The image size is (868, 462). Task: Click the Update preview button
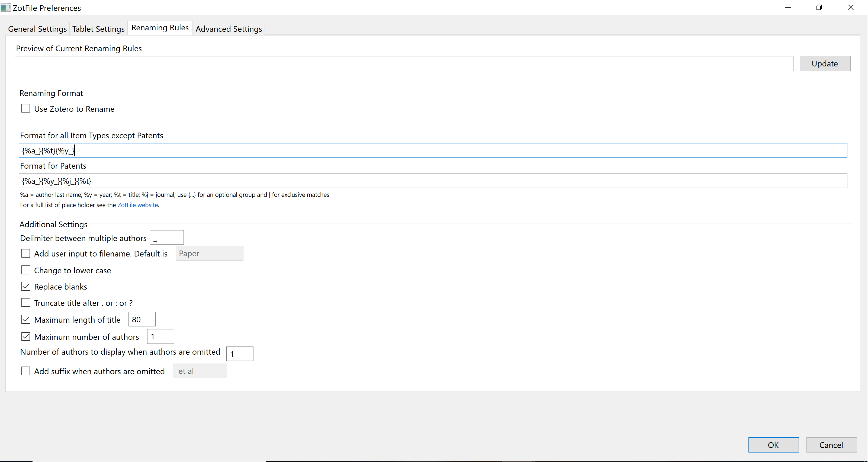tap(825, 63)
